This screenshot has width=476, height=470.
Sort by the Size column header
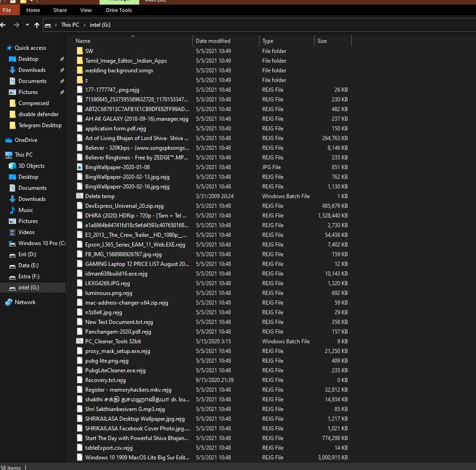[x=322, y=41]
